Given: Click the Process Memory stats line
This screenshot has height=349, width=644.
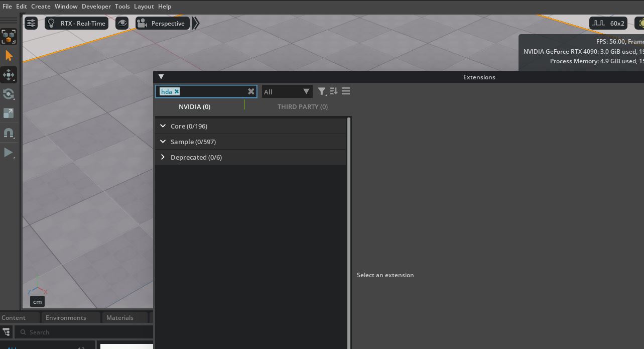Looking at the screenshot, I should click(597, 61).
